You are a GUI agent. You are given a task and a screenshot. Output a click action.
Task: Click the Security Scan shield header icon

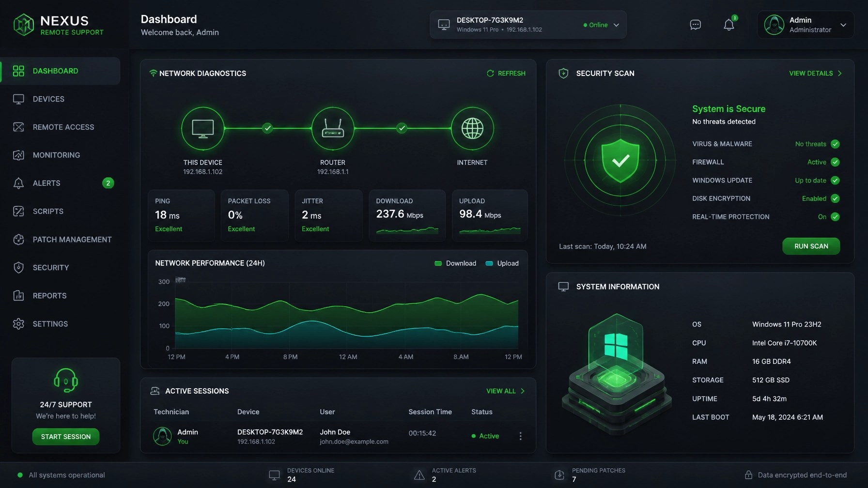(x=563, y=73)
